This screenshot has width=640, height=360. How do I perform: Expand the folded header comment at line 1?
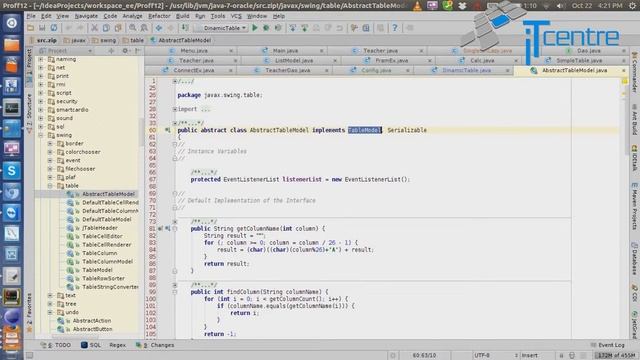tap(175, 81)
